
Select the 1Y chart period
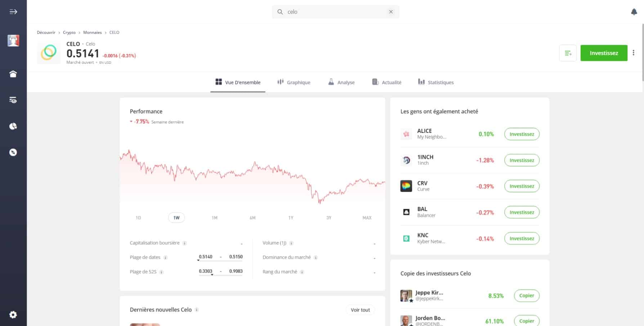tap(291, 218)
